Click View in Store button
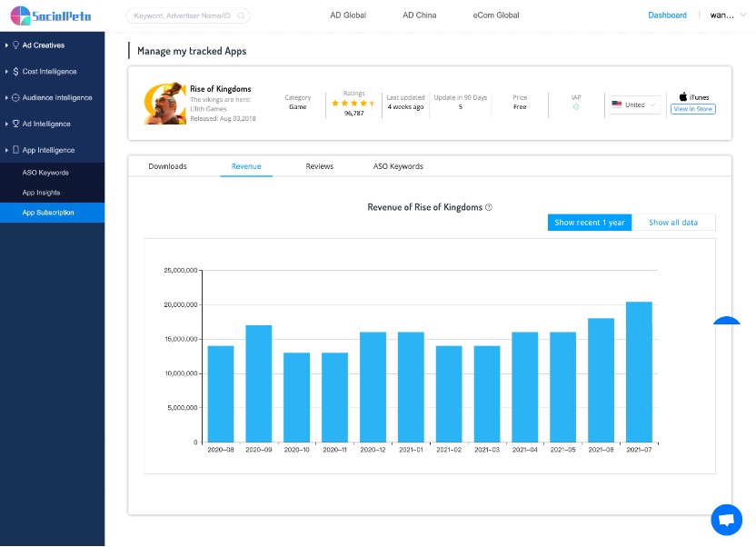 tap(692, 109)
